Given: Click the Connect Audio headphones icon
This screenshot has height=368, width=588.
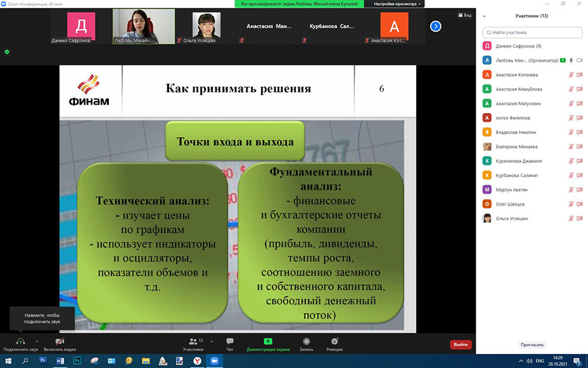Looking at the screenshot, I should 21,341.
